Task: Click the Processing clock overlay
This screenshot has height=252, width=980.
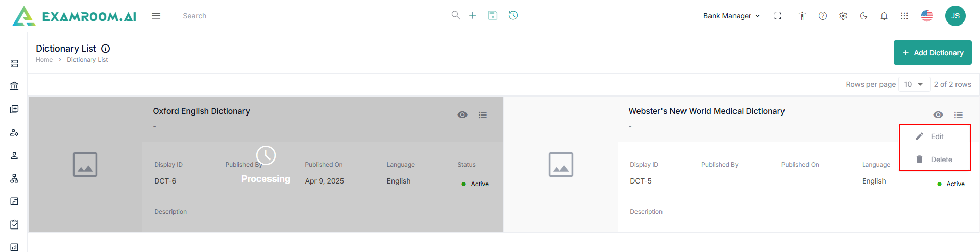Action: click(266, 155)
